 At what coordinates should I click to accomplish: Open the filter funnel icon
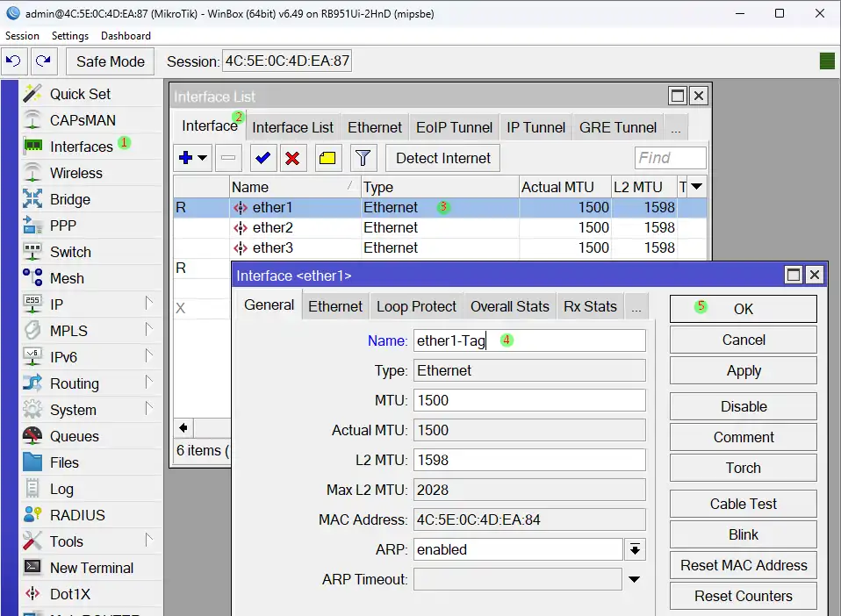point(363,158)
